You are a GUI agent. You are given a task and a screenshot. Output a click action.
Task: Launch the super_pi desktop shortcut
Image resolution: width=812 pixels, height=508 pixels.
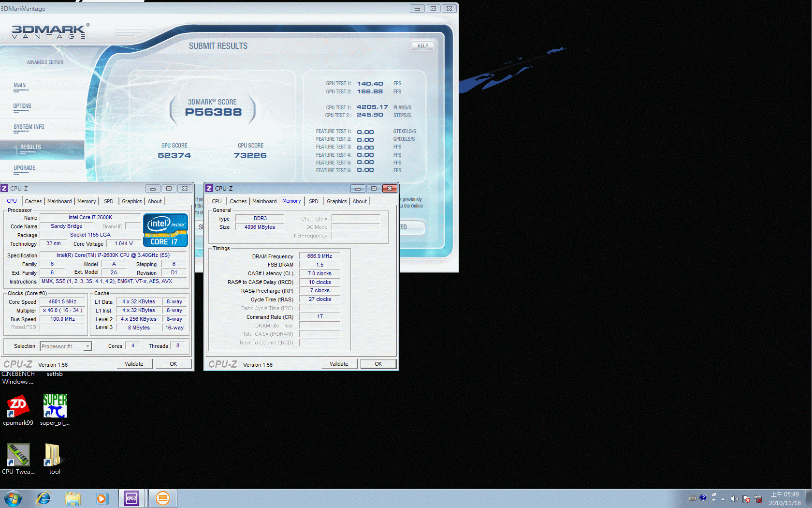click(55, 410)
